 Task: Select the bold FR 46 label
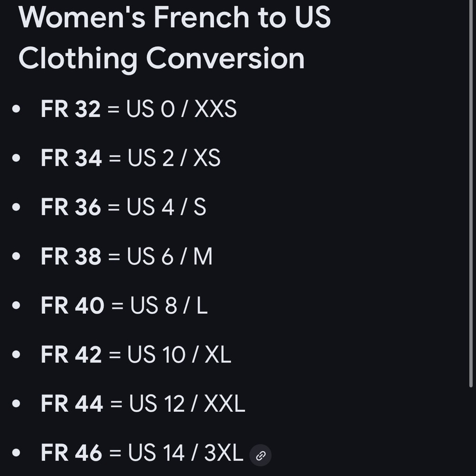[71, 453]
